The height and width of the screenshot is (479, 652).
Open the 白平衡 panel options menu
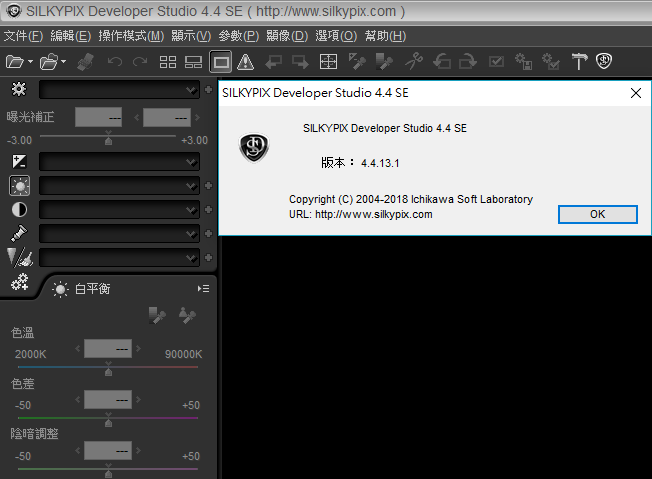[x=204, y=289]
